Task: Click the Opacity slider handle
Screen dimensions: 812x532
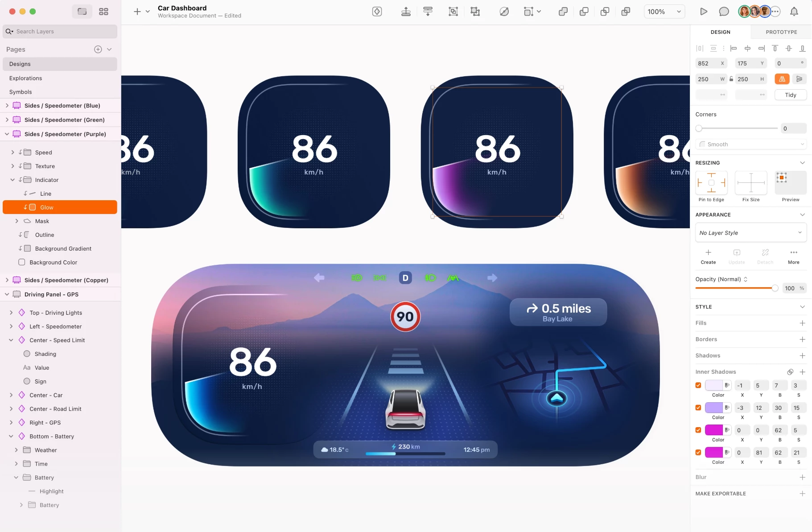Action: [775, 288]
